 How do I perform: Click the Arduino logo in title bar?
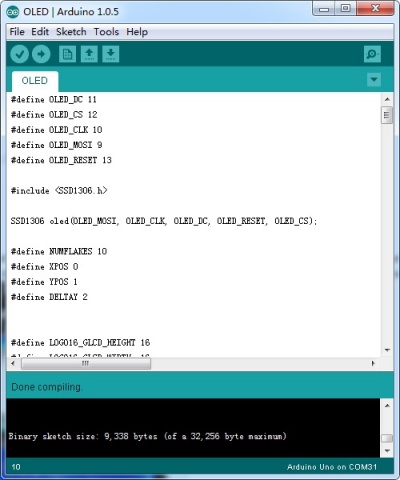coord(13,12)
